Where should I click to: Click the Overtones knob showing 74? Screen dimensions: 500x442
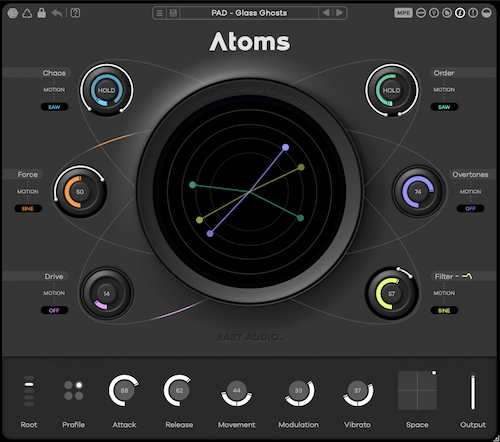pos(418,192)
